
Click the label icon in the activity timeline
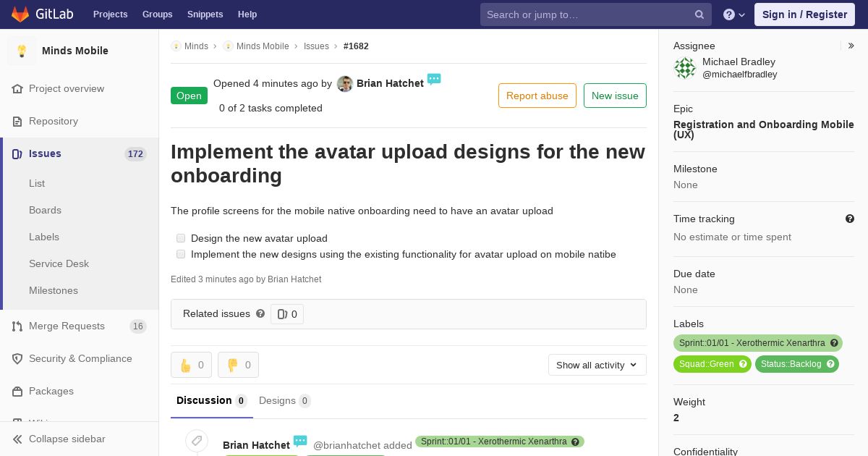(197, 441)
